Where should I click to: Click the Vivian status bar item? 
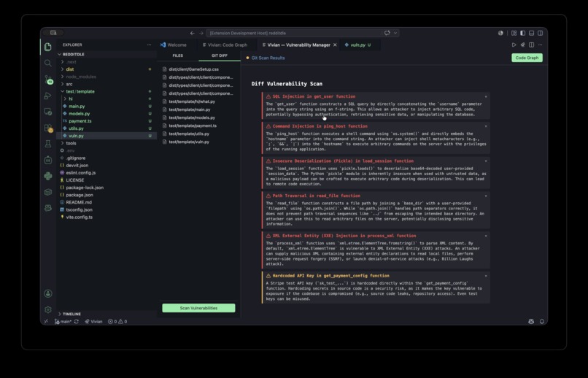[93, 321]
